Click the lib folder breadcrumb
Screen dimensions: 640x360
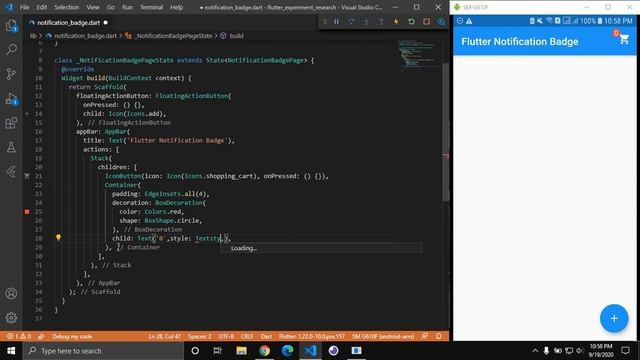33,36
